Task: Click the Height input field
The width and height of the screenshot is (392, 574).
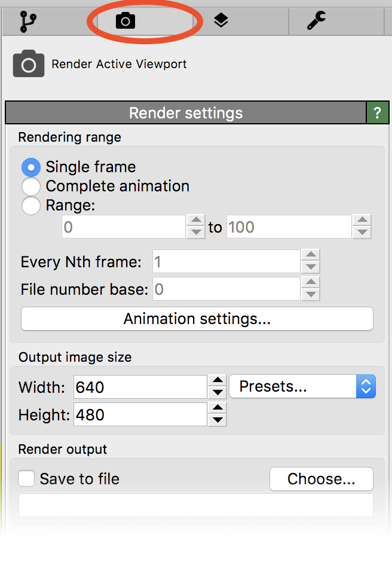Action: pyautogui.click(x=140, y=414)
